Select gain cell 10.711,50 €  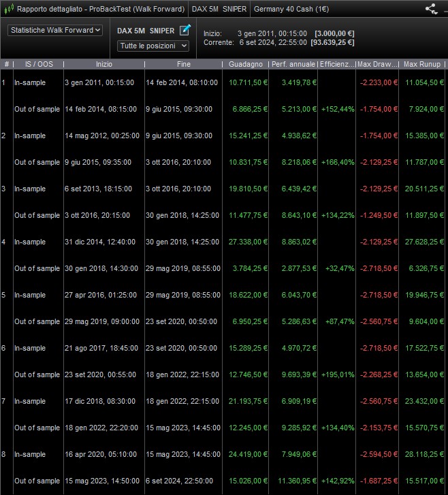pos(248,82)
